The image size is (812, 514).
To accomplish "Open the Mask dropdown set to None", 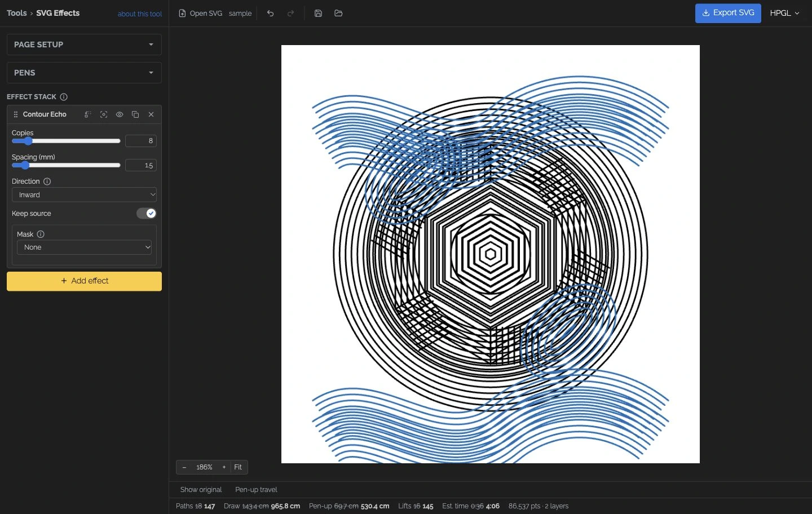I will click(84, 247).
